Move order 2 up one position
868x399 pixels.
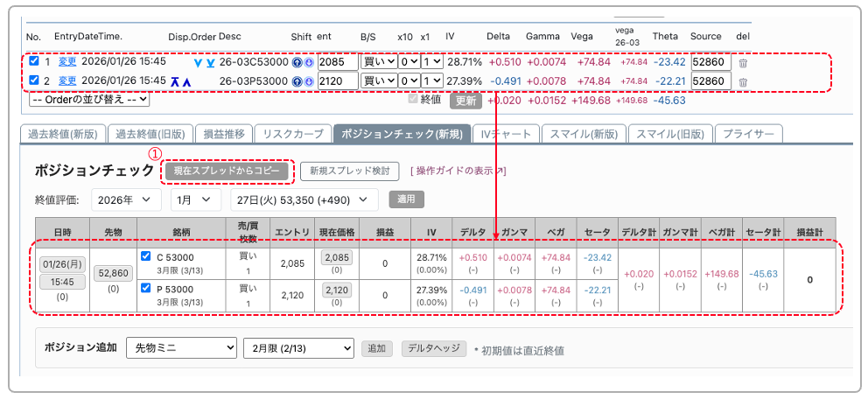click(x=187, y=82)
